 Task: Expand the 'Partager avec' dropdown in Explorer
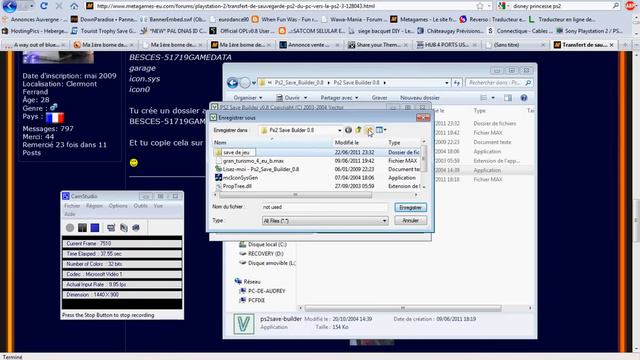point(339,98)
